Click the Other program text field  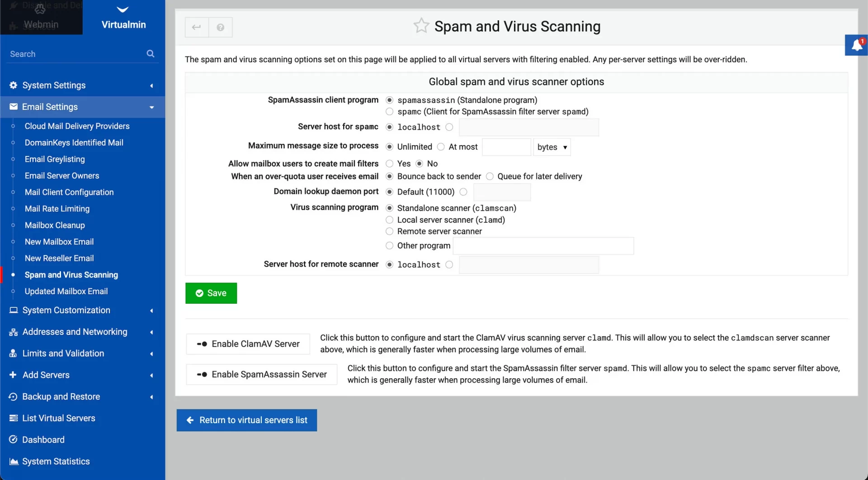pyautogui.click(x=543, y=246)
